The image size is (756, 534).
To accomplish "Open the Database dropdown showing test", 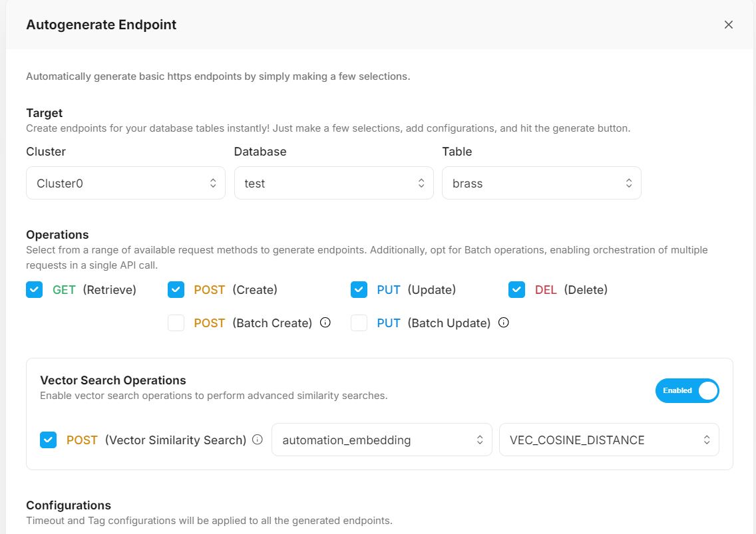I will click(x=333, y=183).
